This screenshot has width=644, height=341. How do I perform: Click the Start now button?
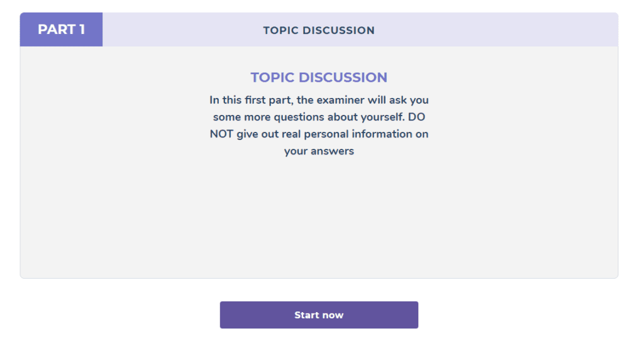(x=319, y=315)
